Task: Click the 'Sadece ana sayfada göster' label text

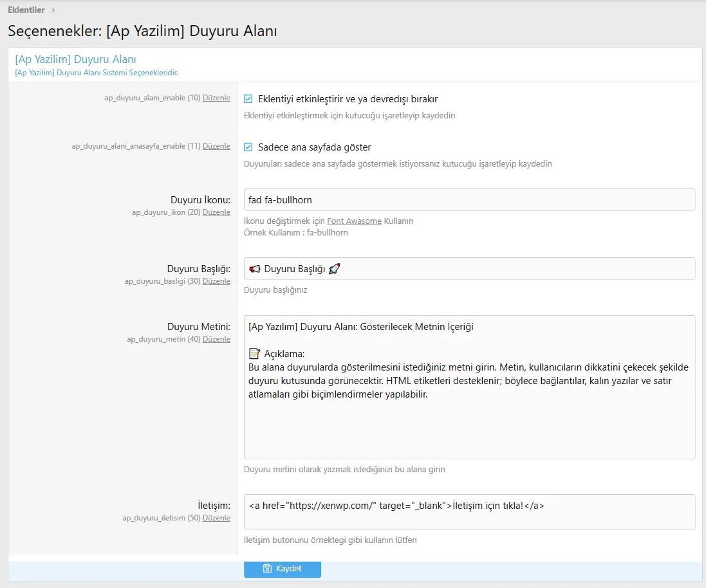Action: coord(314,147)
